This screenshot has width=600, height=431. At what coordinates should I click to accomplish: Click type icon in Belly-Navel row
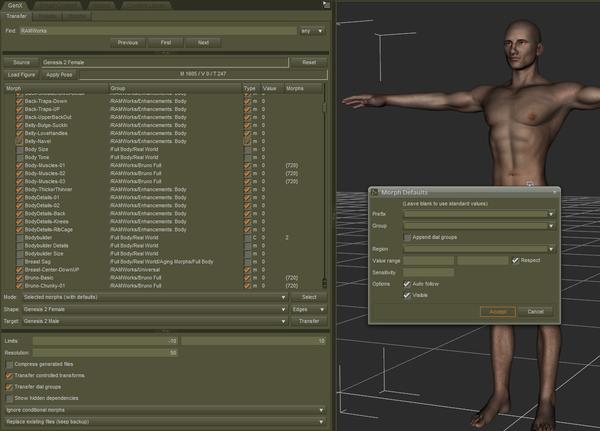click(x=247, y=141)
